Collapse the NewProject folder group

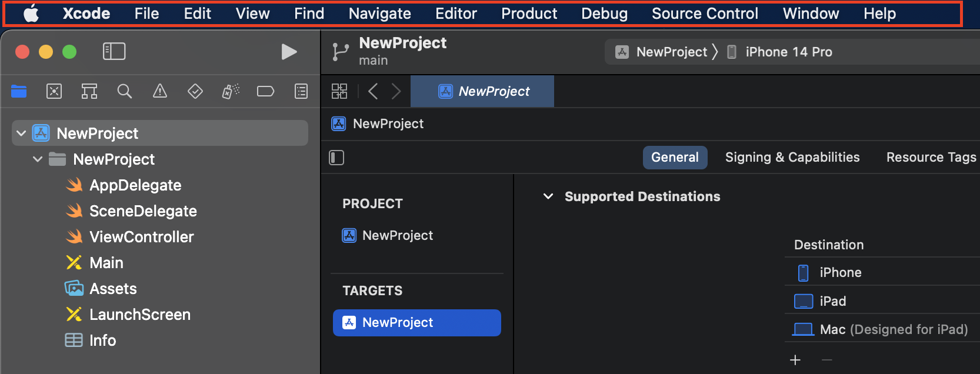38,159
